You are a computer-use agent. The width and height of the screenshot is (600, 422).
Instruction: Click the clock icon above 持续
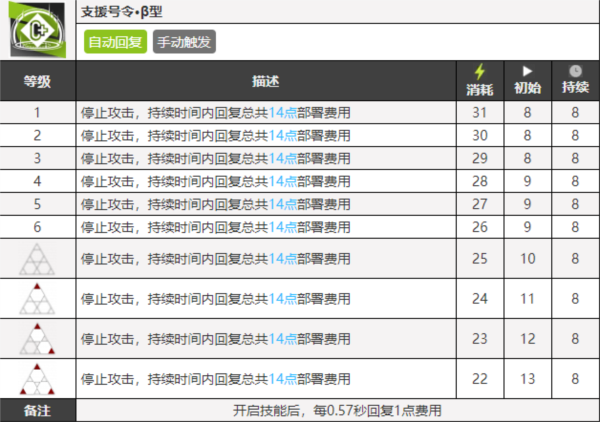(575, 71)
